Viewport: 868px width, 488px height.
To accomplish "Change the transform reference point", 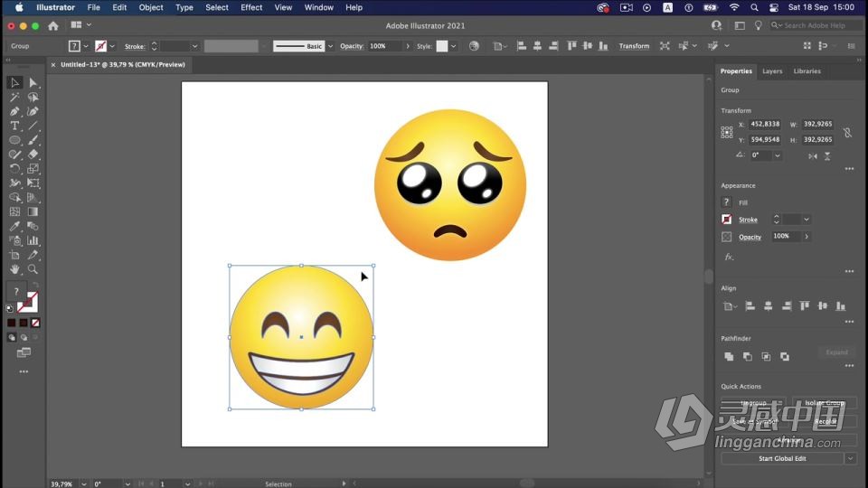I will [727, 132].
